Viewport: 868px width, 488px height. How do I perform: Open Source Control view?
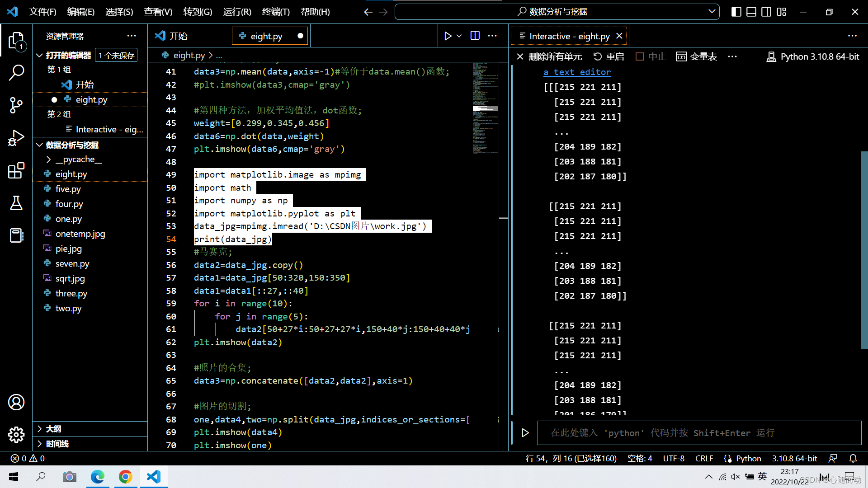16,105
